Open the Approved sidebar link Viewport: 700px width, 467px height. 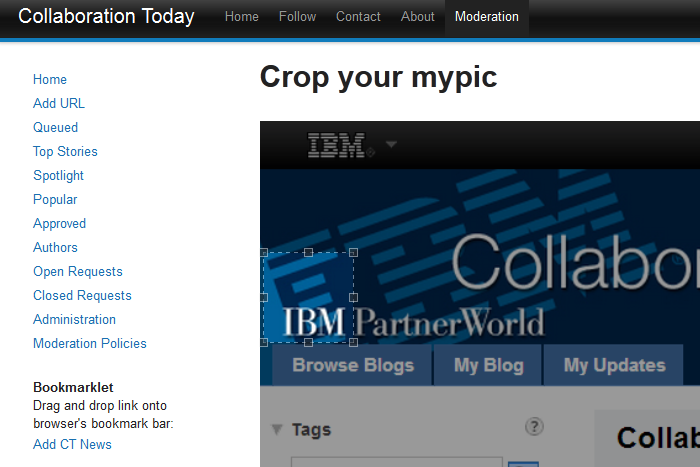pos(59,223)
